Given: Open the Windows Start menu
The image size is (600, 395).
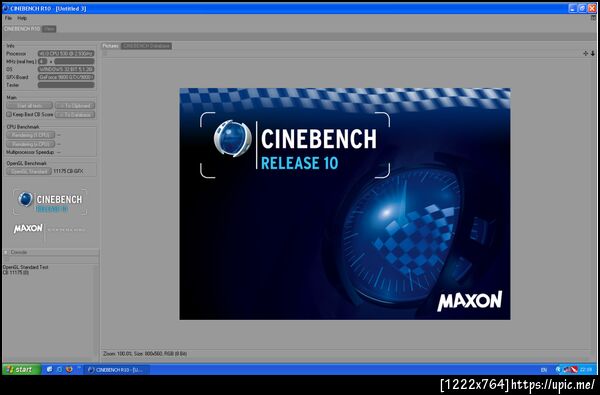Looking at the screenshot, I should (21, 369).
